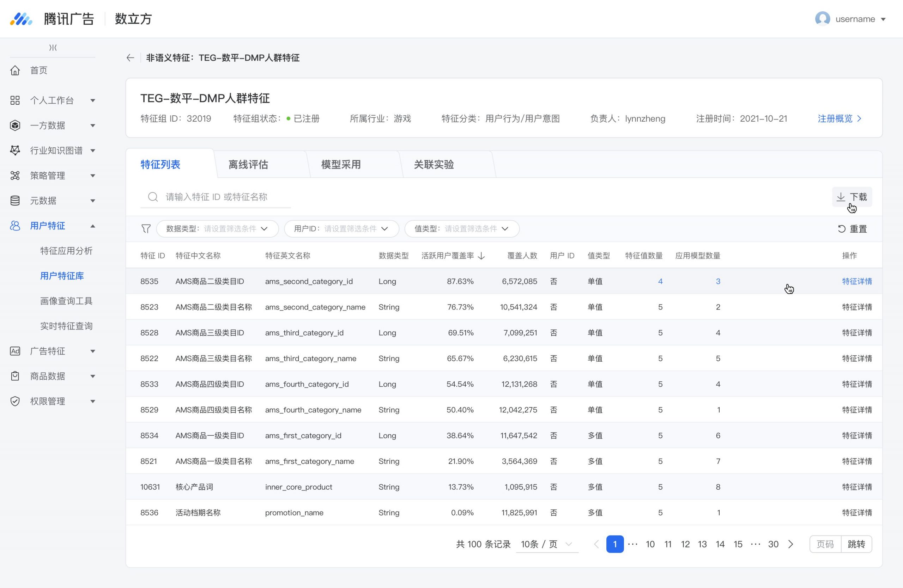
Task: Expand the 一方数据 menu arrow
Action: (x=92, y=125)
